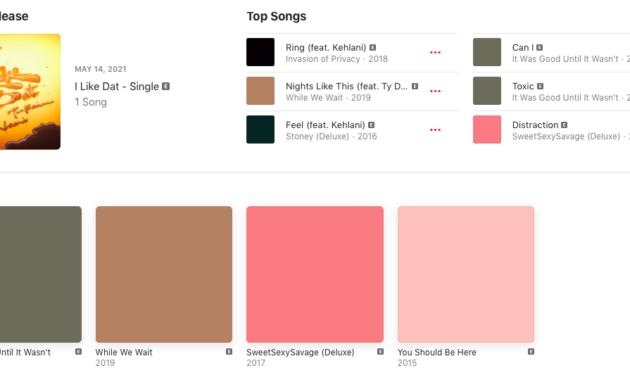
Task: Click Distraction song pink artwork
Action: point(487,129)
